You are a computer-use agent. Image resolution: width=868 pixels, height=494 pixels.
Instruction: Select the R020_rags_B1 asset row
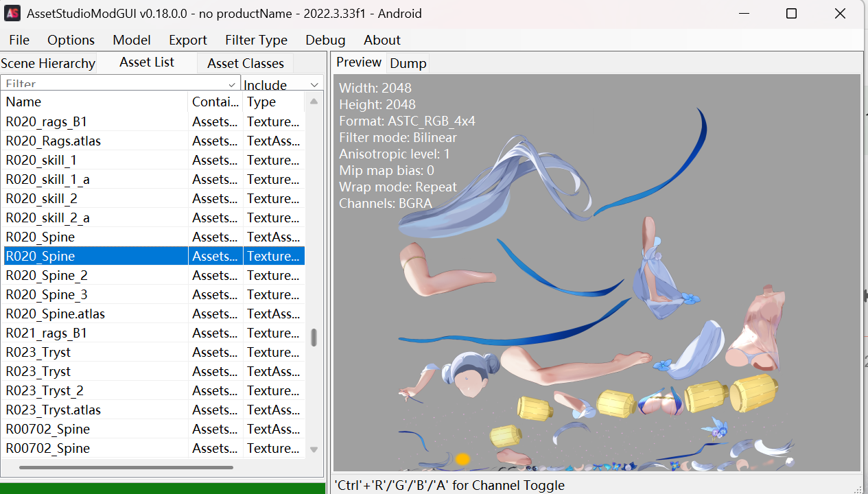[x=154, y=121]
